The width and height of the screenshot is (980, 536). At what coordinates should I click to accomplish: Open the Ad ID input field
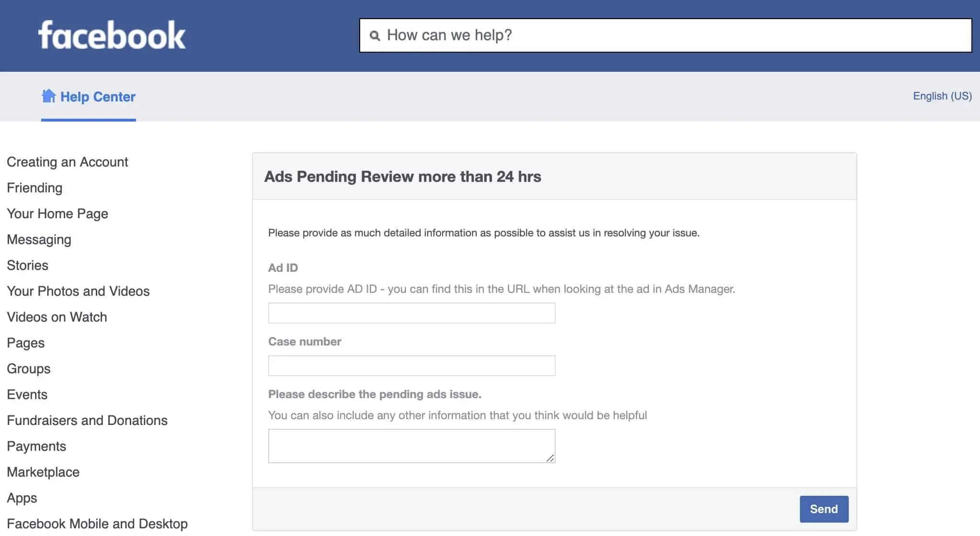pyautogui.click(x=411, y=312)
